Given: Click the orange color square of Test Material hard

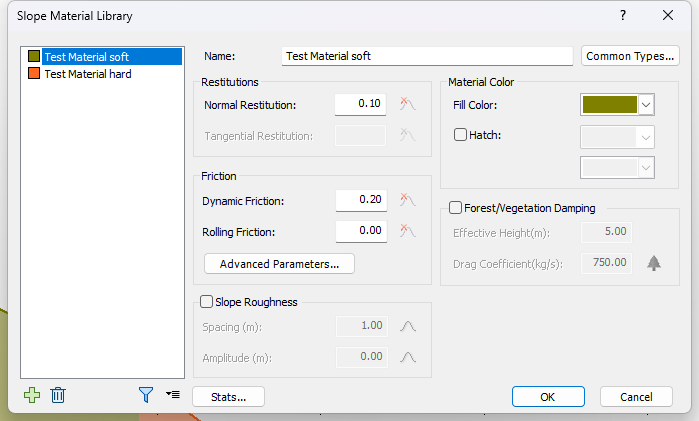Looking at the screenshot, I should (34, 73).
